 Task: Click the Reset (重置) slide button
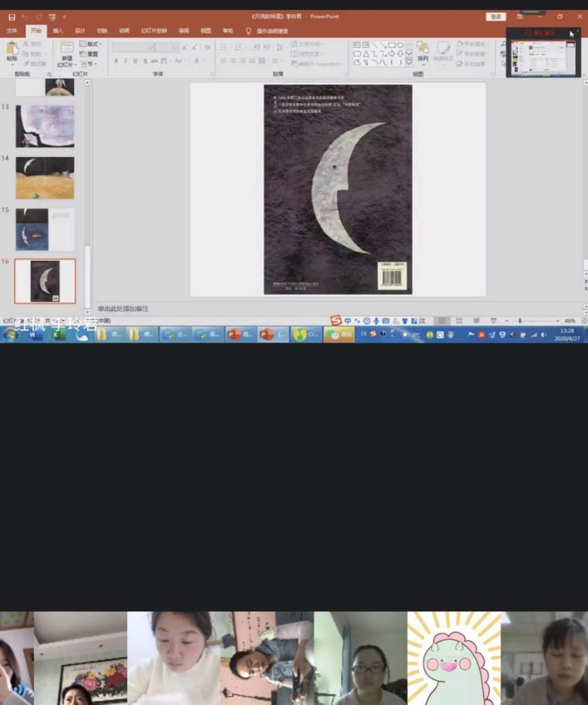pos(89,54)
